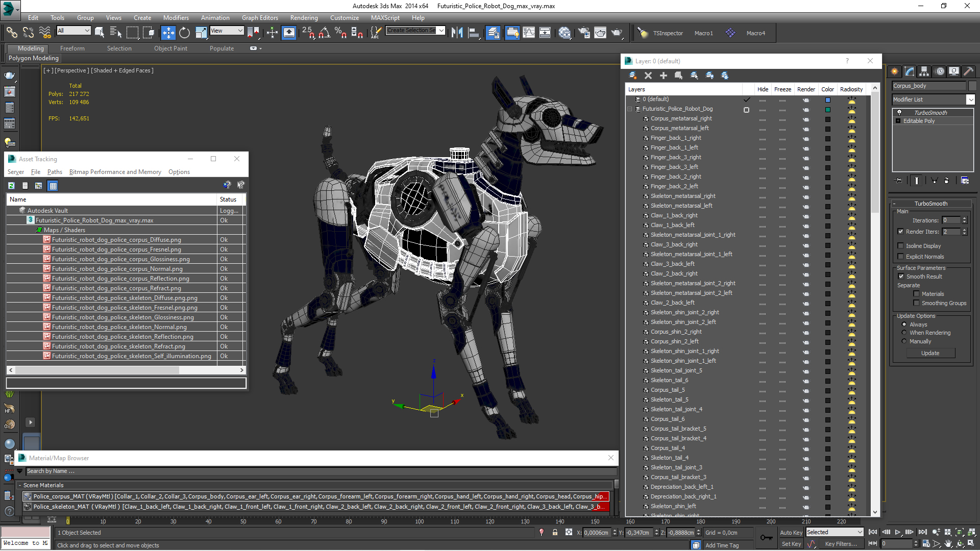
Task: Activate the Select and Move tool
Action: 168,33
